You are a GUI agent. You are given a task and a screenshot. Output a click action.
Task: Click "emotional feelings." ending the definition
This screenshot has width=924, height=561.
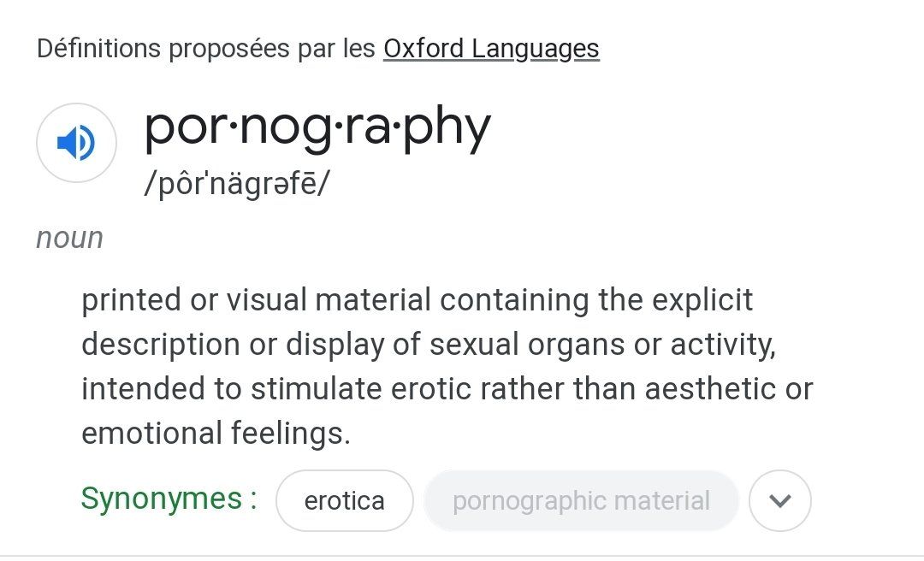coord(216,434)
